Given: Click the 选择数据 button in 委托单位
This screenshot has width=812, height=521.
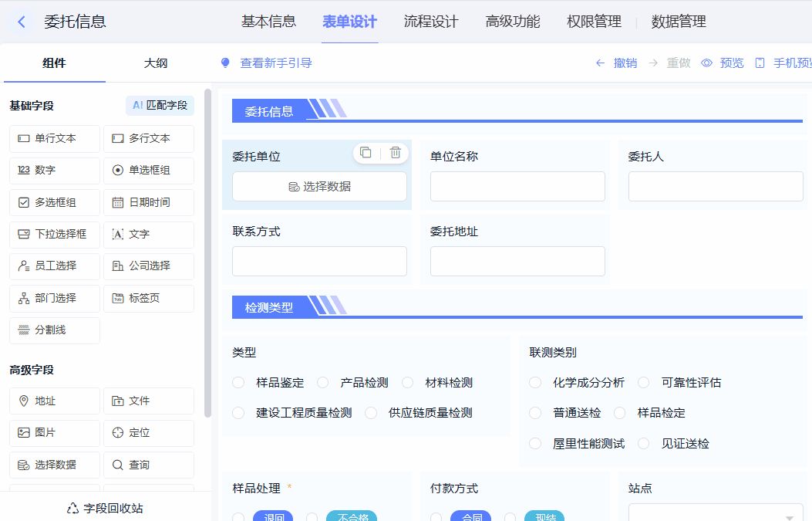Looking at the screenshot, I should (x=319, y=187).
